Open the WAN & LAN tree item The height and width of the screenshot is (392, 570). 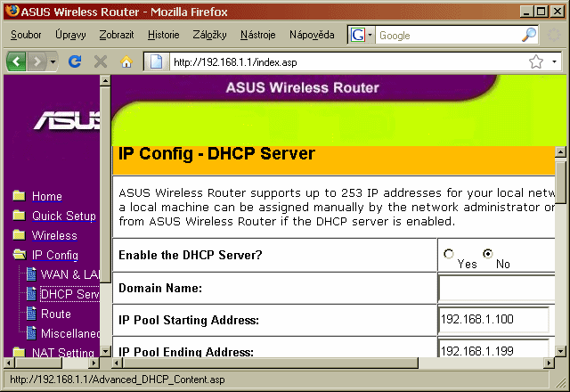[x=69, y=274]
